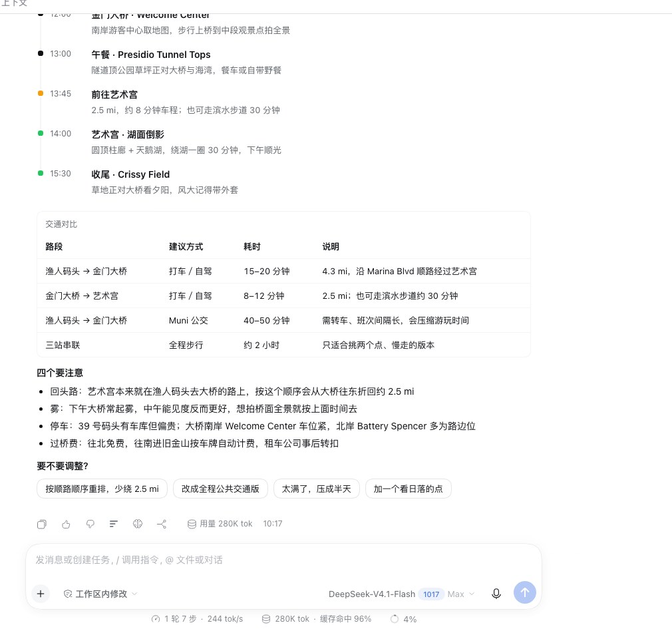Click the 15–20 分钟 table cell
The image size is (672, 629).
coord(267,272)
